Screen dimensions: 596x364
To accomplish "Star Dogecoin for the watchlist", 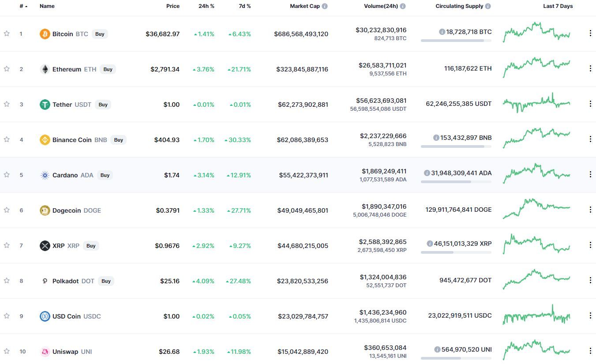I will (7, 210).
